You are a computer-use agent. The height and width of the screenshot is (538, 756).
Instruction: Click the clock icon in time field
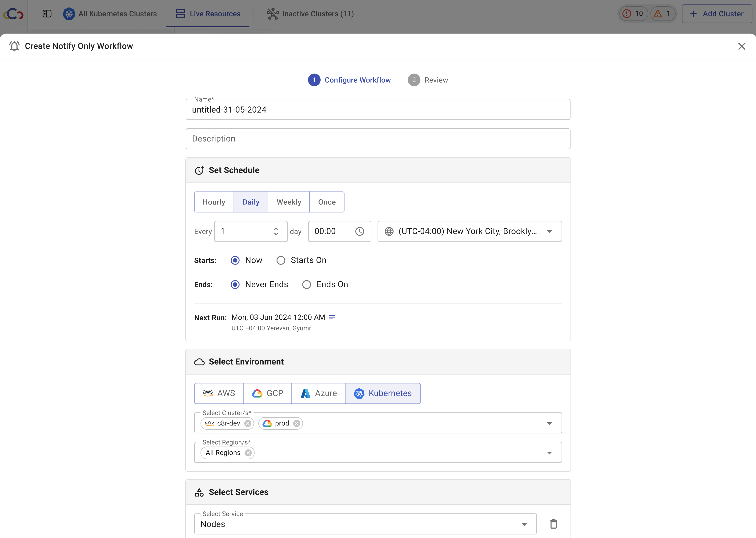pos(359,231)
